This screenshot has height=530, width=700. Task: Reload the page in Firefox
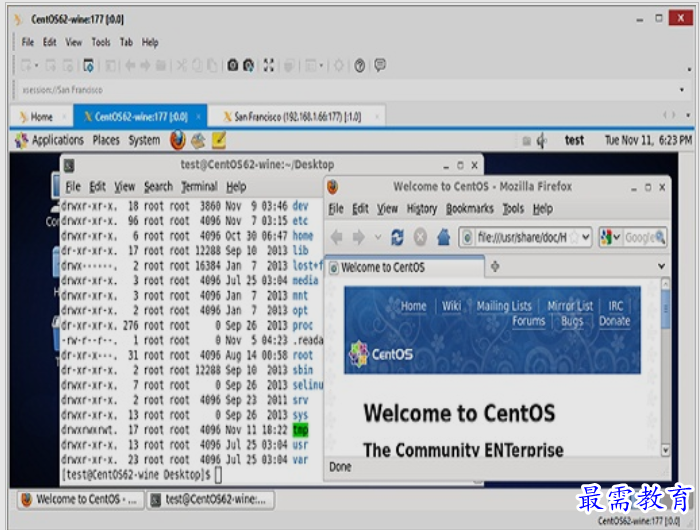[397, 237]
